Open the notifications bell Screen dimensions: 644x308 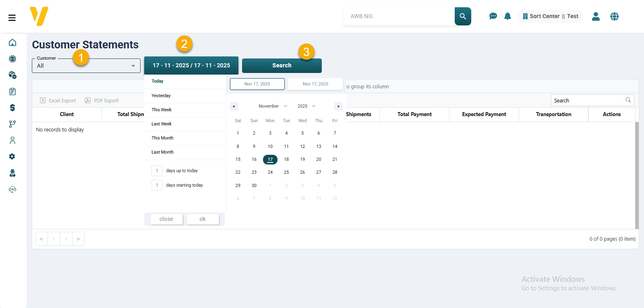click(x=507, y=16)
